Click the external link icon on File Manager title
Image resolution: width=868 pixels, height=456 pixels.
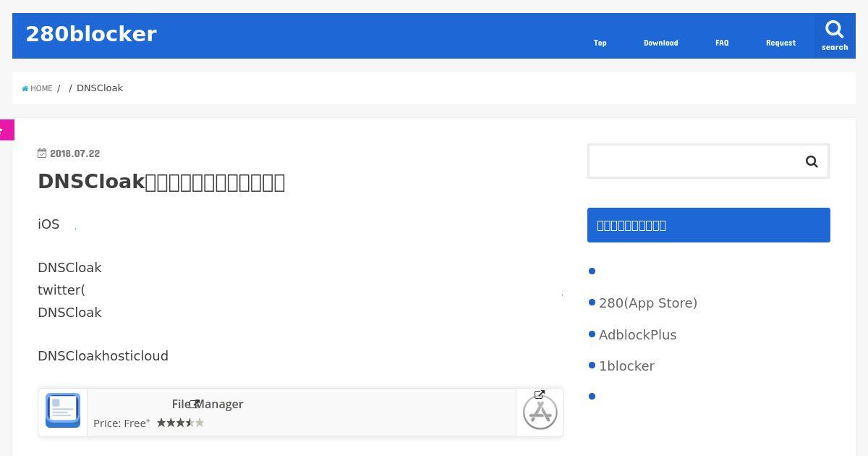pos(194,404)
